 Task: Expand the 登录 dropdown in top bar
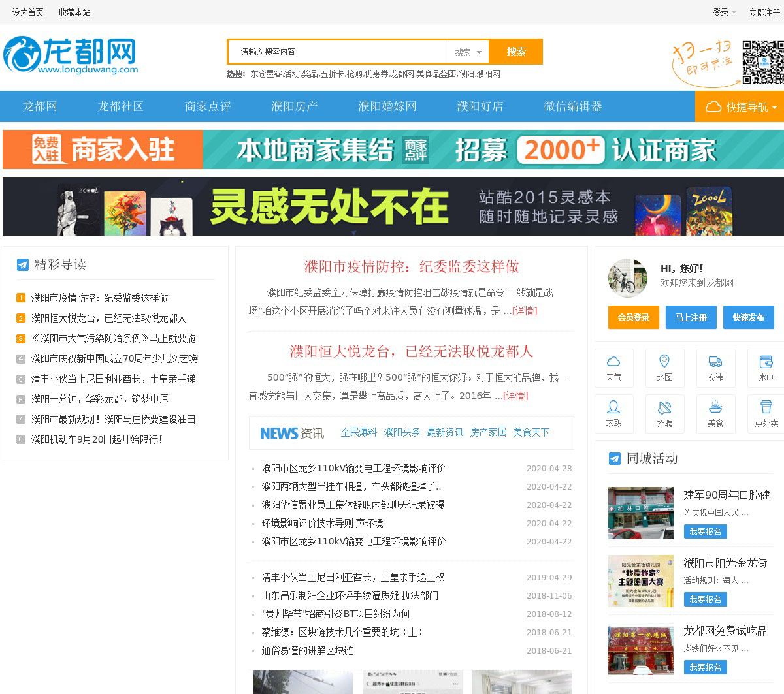pos(725,12)
